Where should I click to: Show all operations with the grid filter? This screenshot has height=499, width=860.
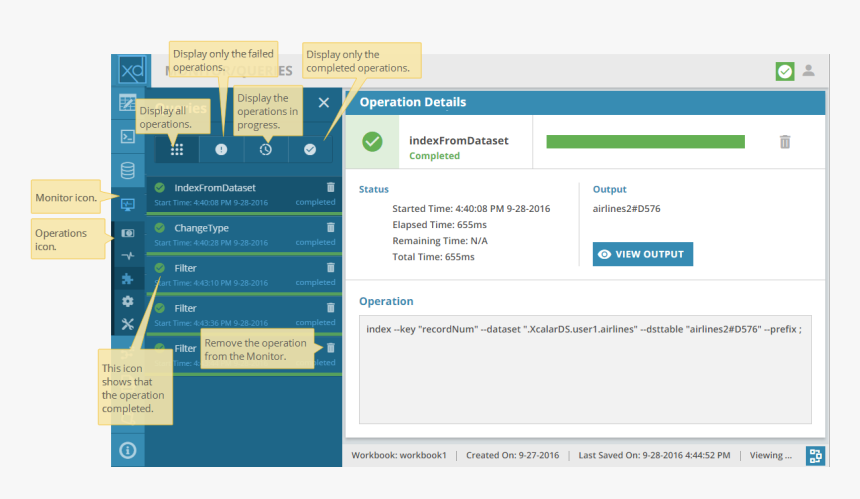pyautogui.click(x=177, y=149)
